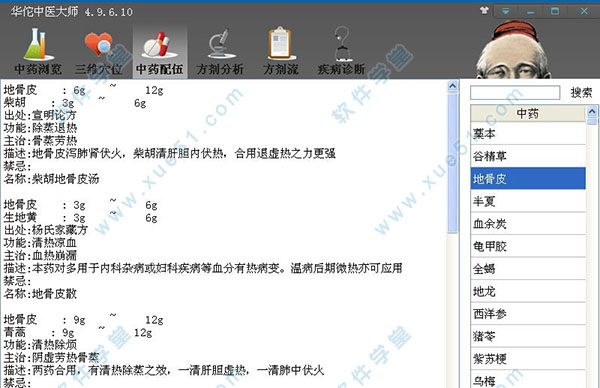Select 西洋参 in the herb list
600x388 pixels.
click(528, 314)
